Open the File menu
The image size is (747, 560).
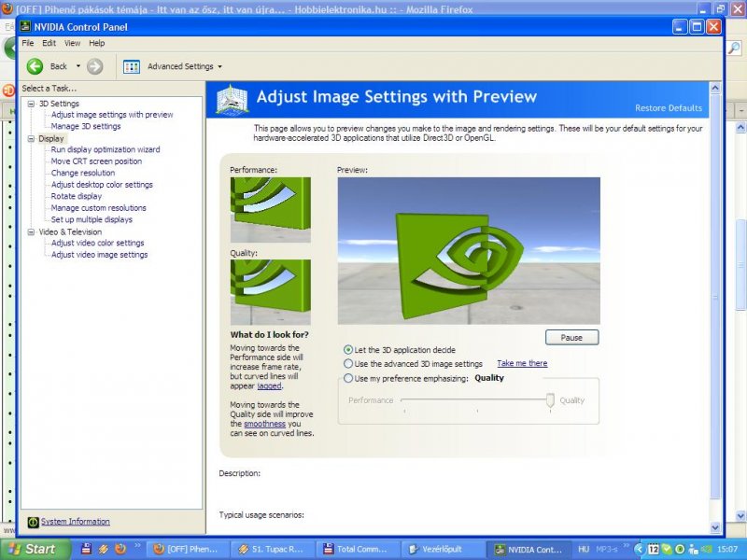[28, 43]
